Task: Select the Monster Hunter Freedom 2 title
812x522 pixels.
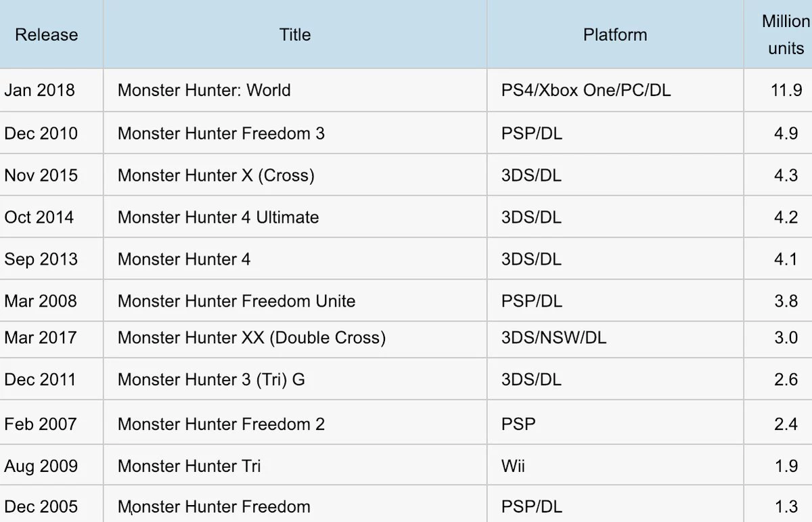Action: [221, 425]
